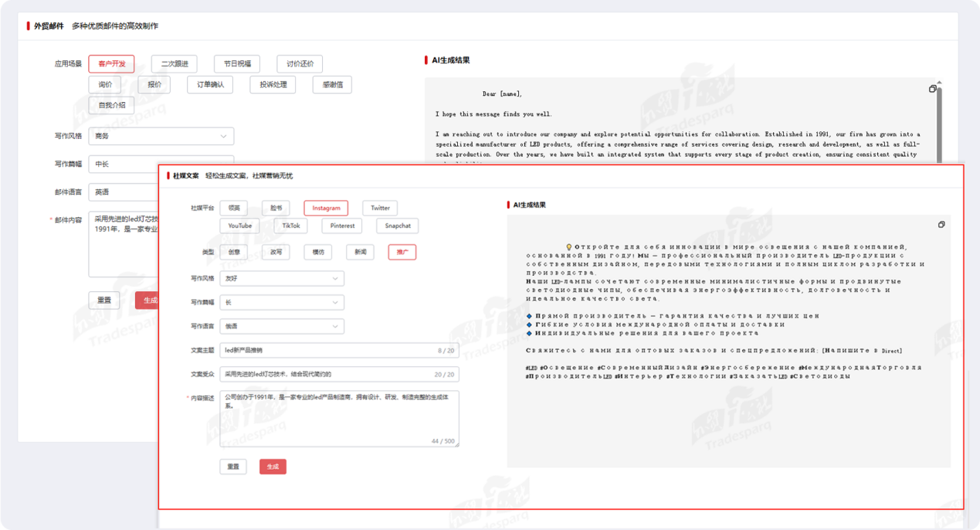This screenshot has width=980, height=530.
Task: Open the 写作风格 dropdown showing 商务
Action: pos(161,136)
